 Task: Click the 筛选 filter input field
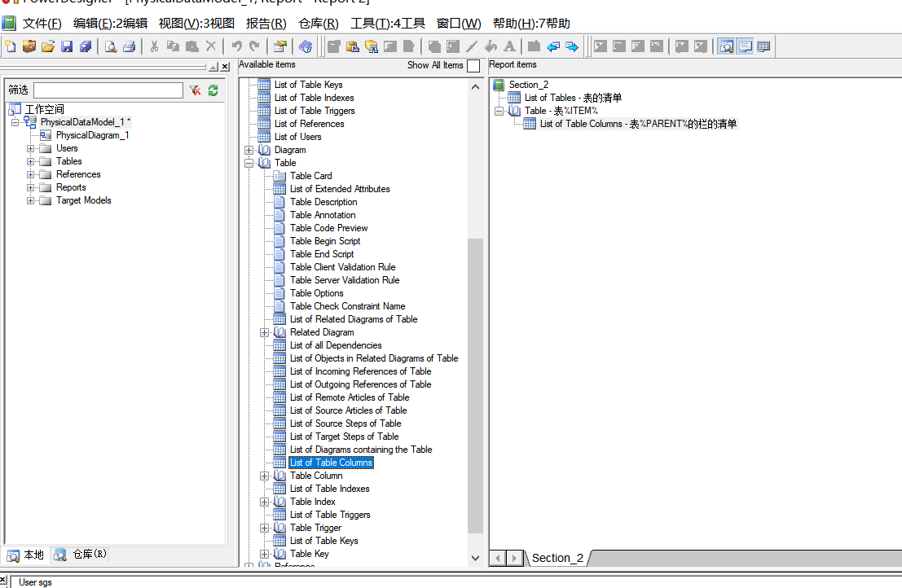coord(108,90)
